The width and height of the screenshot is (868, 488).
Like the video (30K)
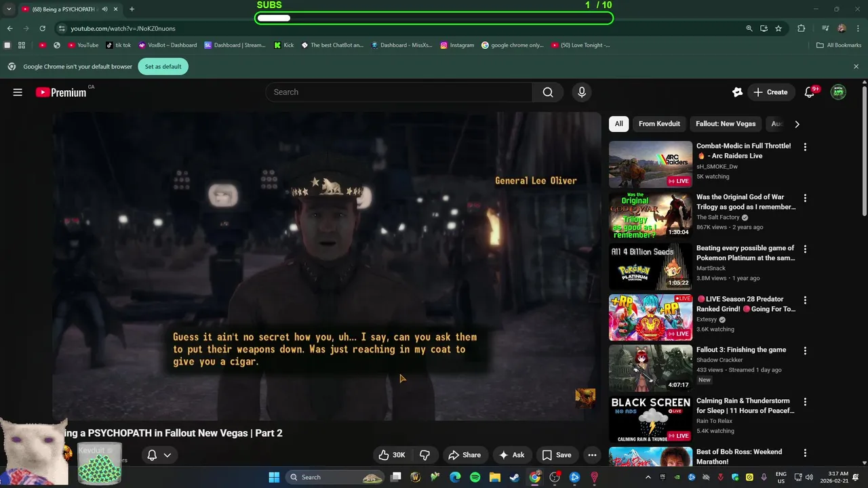[x=392, y=455]
